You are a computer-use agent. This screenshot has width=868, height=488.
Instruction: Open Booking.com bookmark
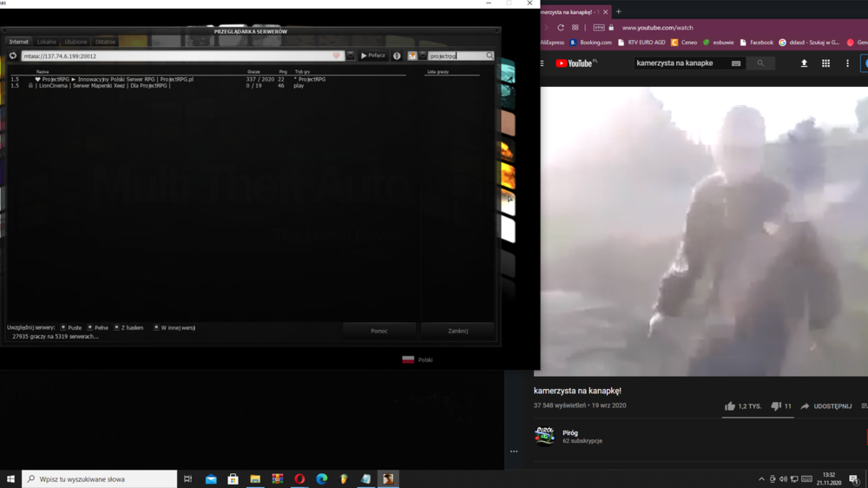tap(590, 43)
